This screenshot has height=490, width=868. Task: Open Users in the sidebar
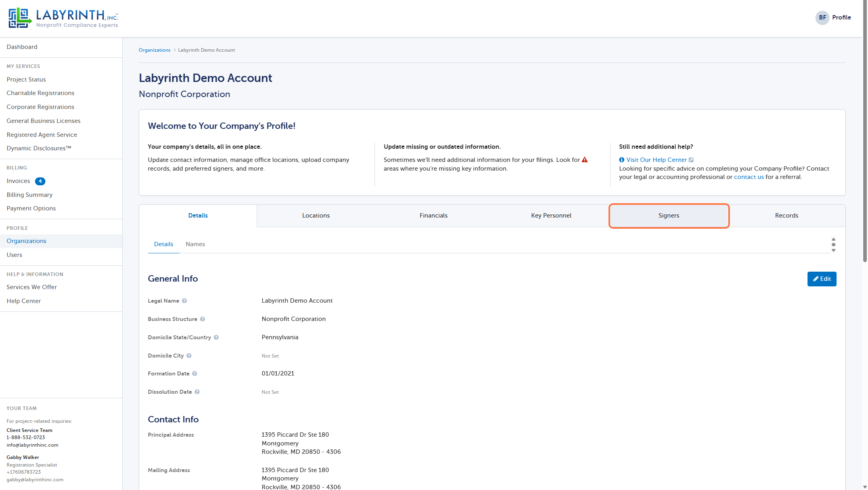pyautogui.click(x=14, y=255)
